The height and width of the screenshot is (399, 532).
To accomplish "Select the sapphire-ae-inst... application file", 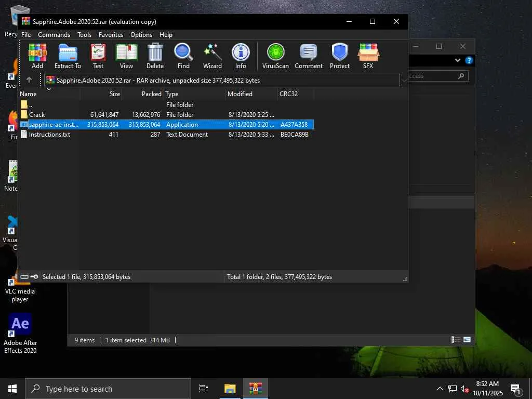I will pyautogui.click(x=166, y=125).
